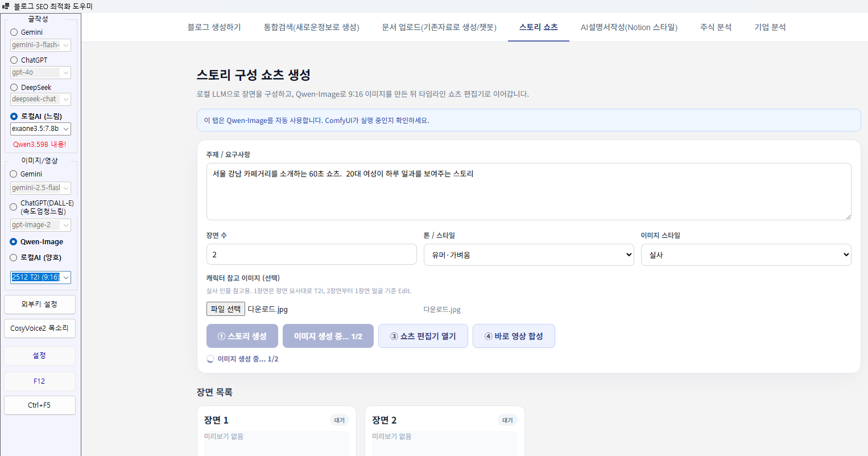The height and width of the screenshot is (456, 868).
Task: Select the Qwen-Image radio button
Action: [x=14, y=242]
